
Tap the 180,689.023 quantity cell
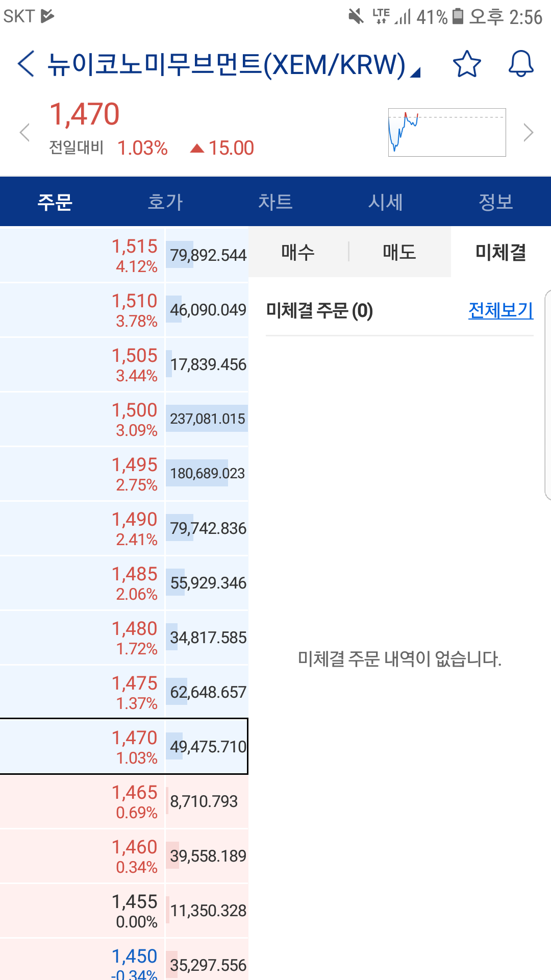click(x=207, y=473)
